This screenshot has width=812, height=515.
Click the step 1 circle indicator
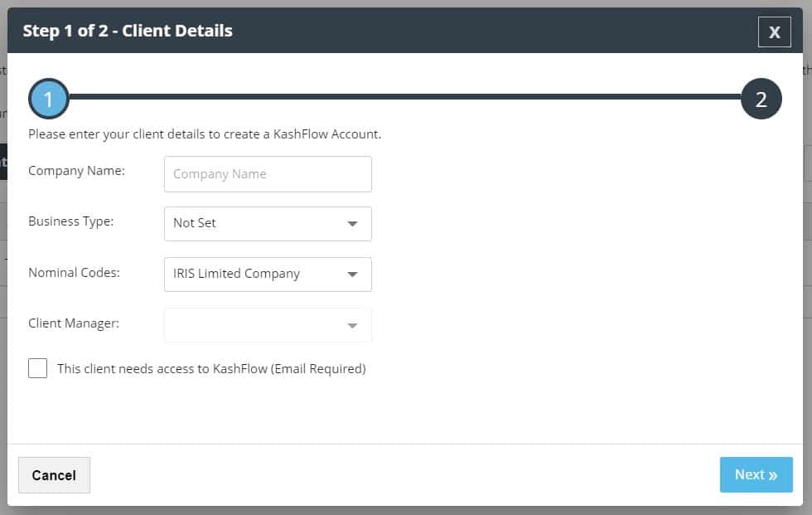pyautogui.click(x=48, y=100)
